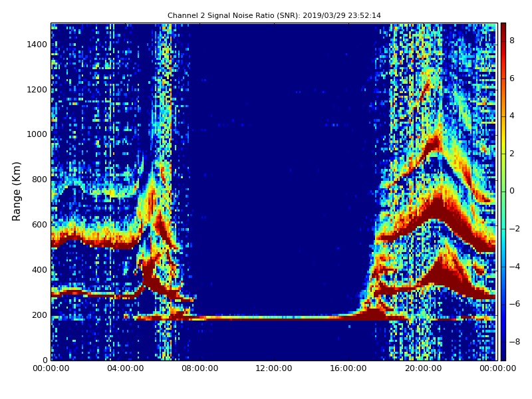Click the colorbar label −4
Image resolution: width=532 pixels, height=399 pixels.
[515, 267]
